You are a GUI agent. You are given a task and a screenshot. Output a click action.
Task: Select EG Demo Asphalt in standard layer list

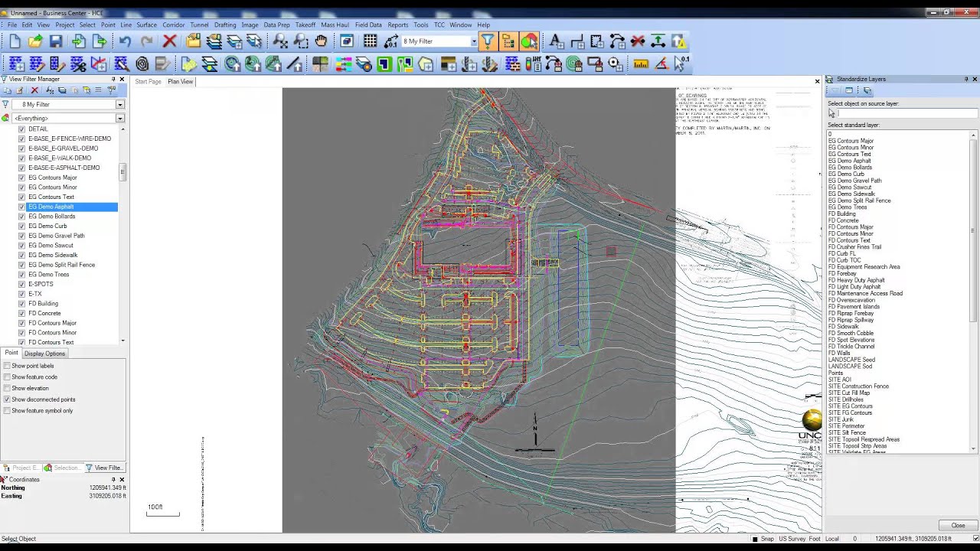click(850, 161)
